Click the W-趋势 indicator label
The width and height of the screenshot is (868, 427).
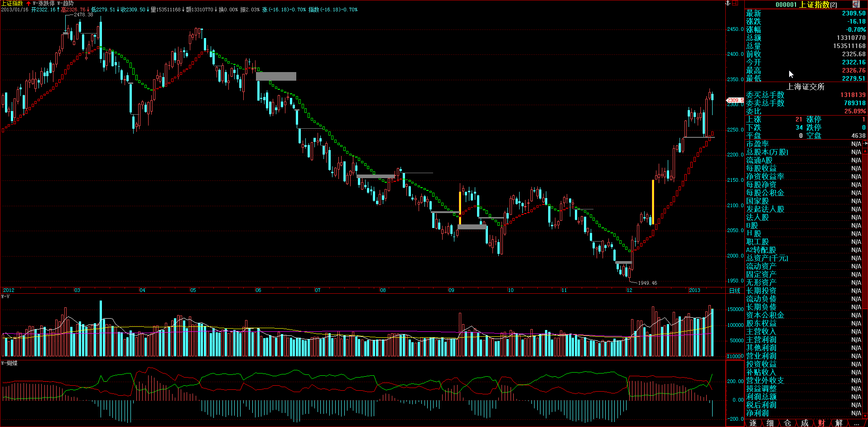click(65, 3)
